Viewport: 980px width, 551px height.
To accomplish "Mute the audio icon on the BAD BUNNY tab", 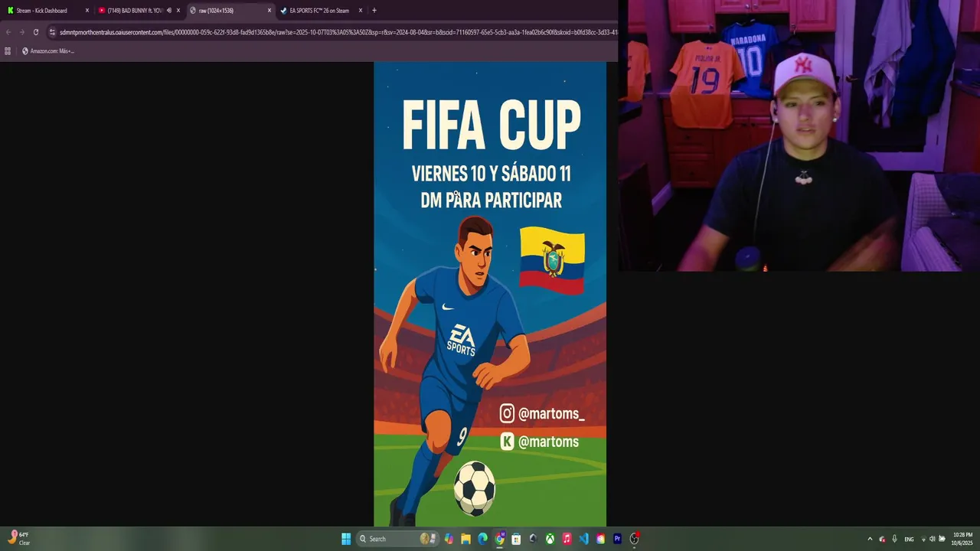I will [x=169, y=11].
